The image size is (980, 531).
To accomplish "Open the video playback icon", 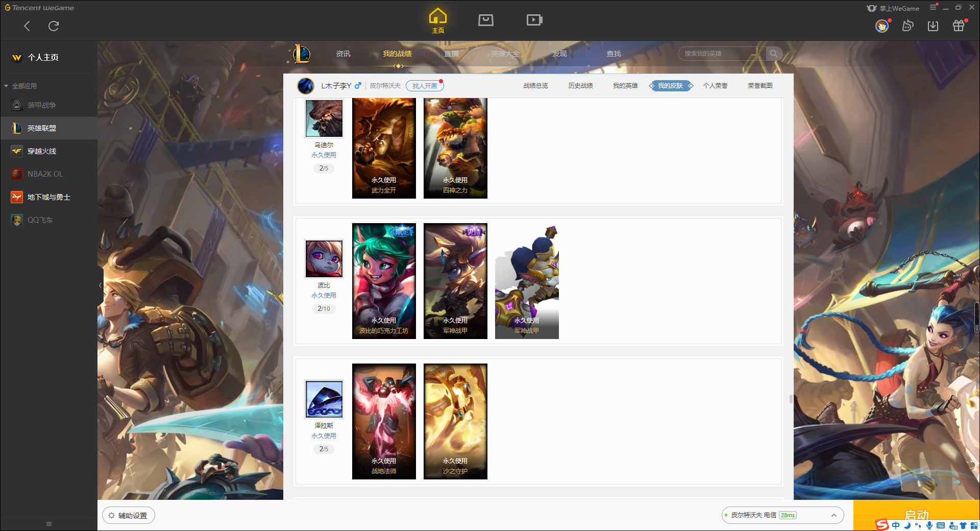I will coord(534,20).
